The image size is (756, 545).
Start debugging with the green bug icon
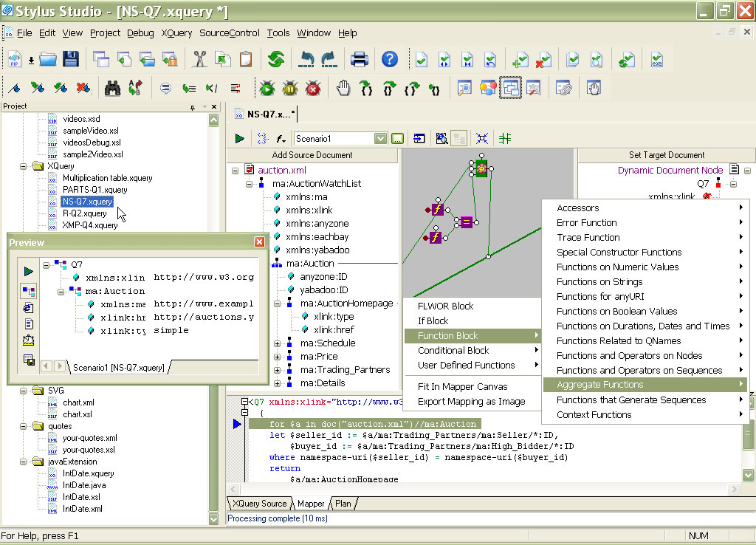(x=267, y=88)
